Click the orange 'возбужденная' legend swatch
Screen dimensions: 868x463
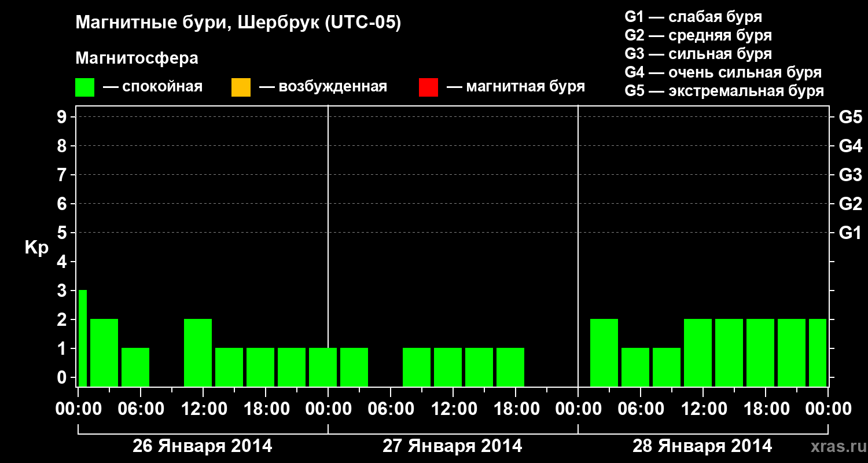point(241,87)
